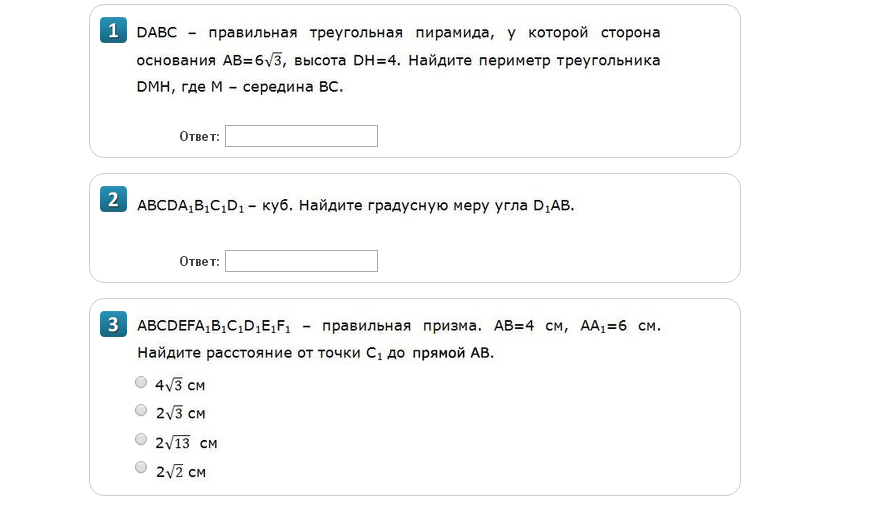The height and width of the screenshot is (507, 870).
Task: Click the cube angle D₁AB problem text
Action: click(x=356, y=206)
